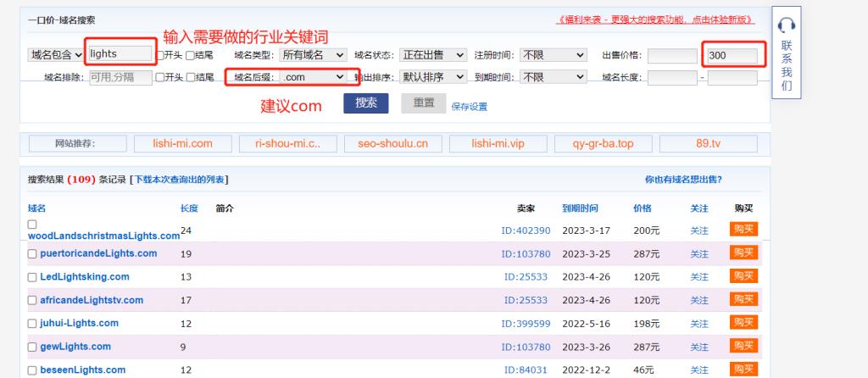This screenshot has width=868, height=378.
Task: Click the headset contact-us icon
Action: click(786, 25)
